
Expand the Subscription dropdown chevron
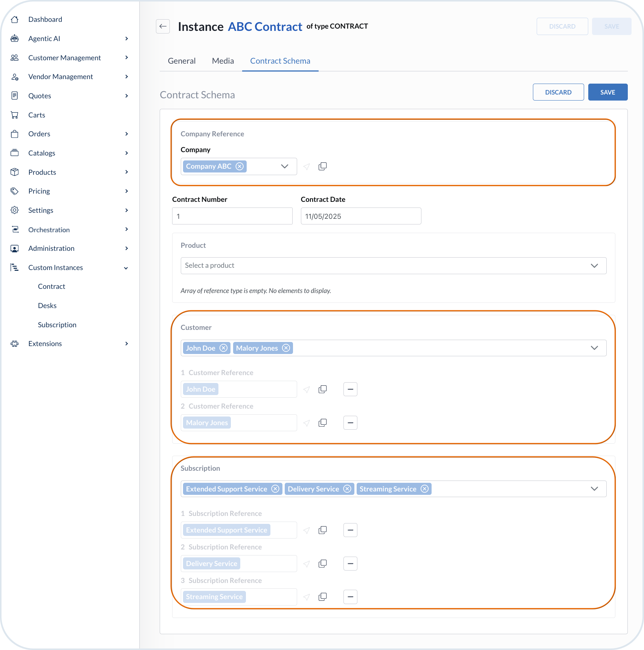(594, 489)
